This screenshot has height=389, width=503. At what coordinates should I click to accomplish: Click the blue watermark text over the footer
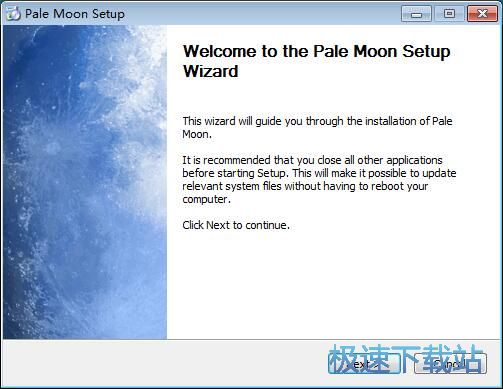click(405, 359)
